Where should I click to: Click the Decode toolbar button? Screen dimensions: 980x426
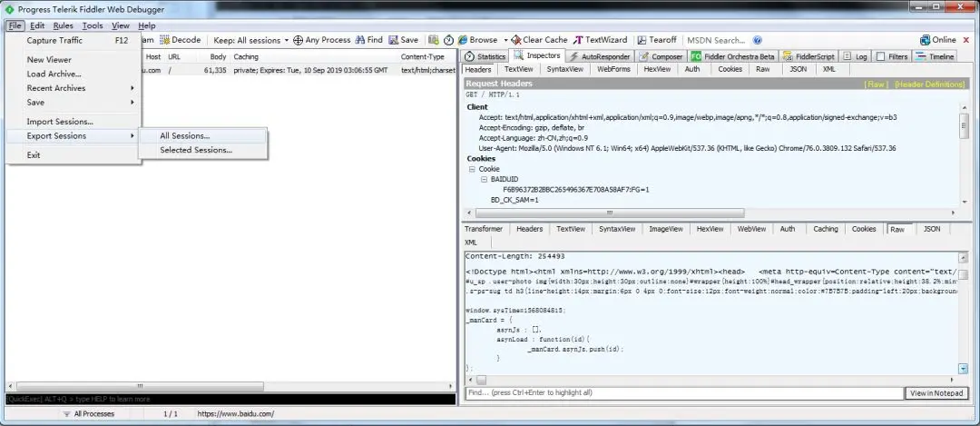(181, 40)
